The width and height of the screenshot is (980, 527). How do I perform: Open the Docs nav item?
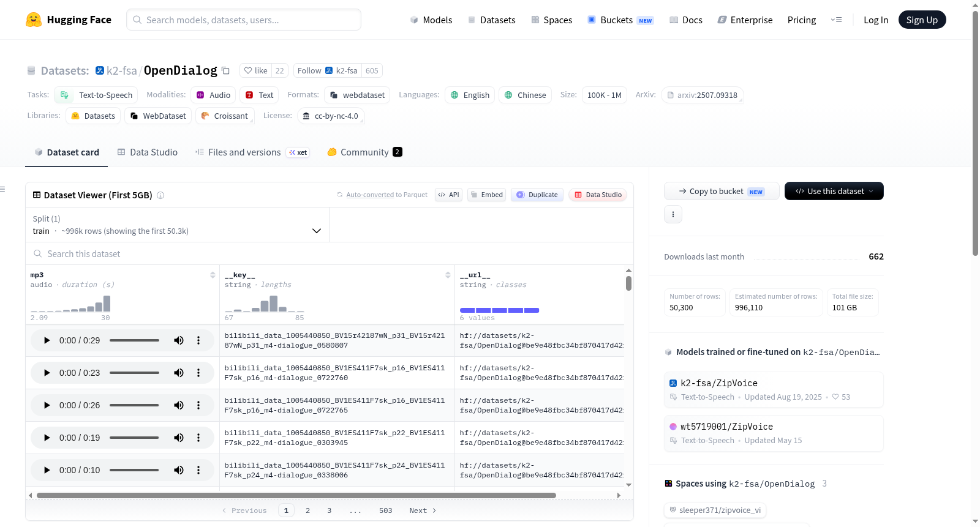click(685, 20)
